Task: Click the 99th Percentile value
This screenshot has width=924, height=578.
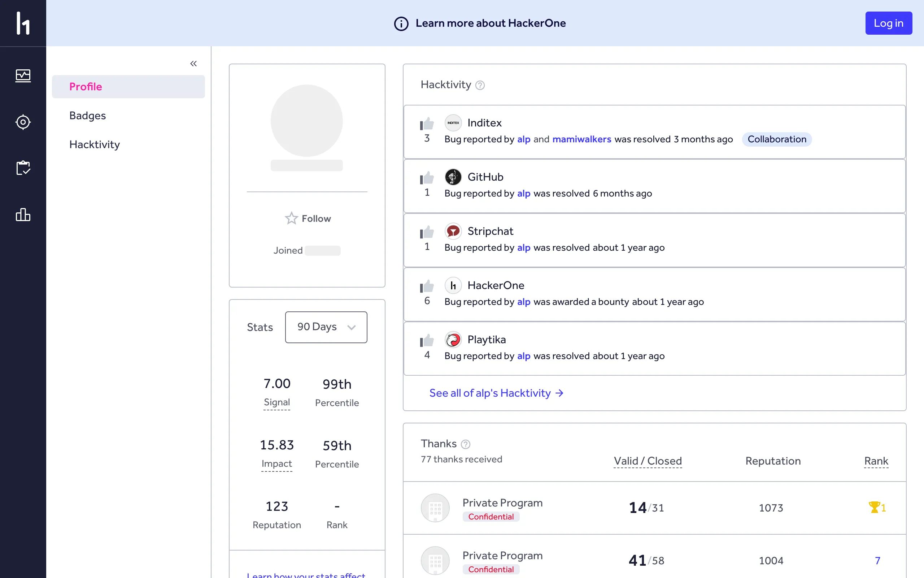Action: pos(337,384)
